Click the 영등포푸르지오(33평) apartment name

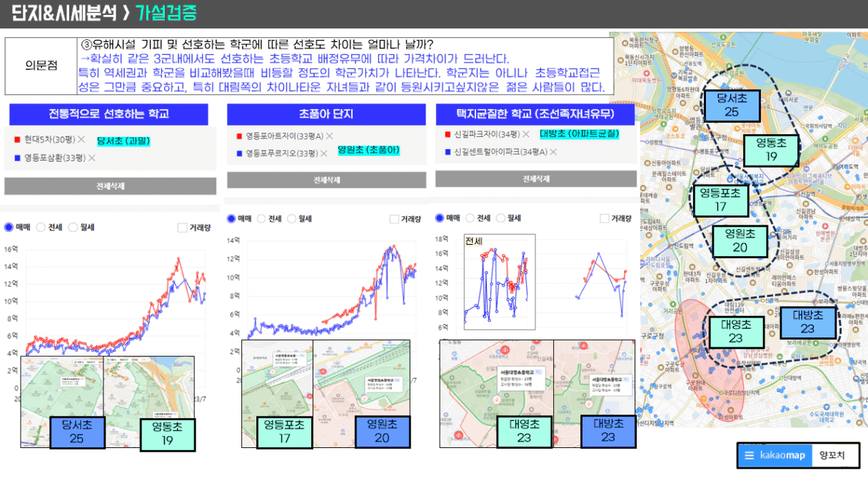coord(282,153)
